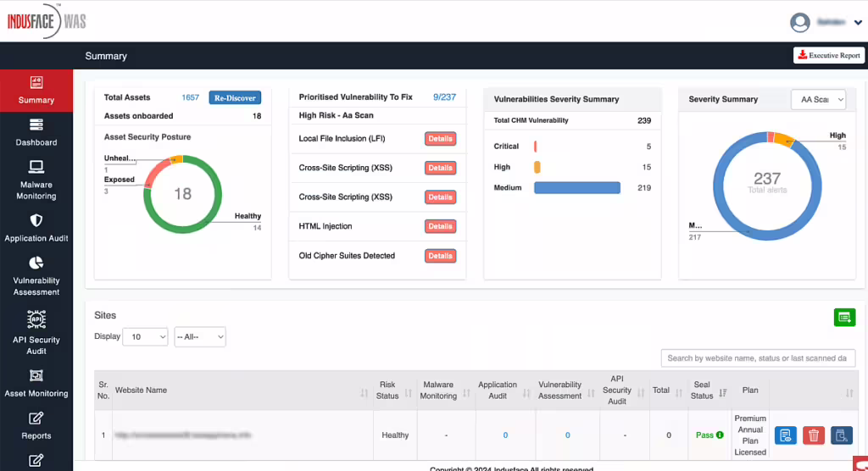Download the Executive Report
This screenshot has height=471, width=868.
coord(829,55)
